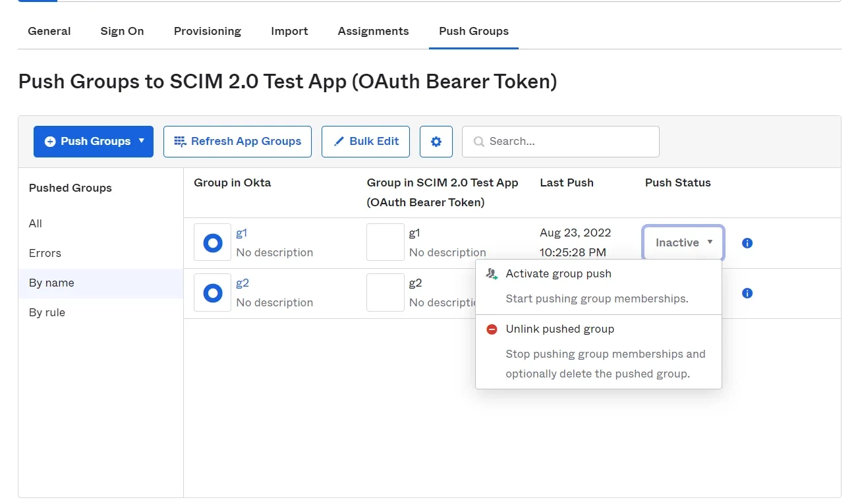This screenshot has height=504, width=856.
Task: Toggle the Inactive push status dropdown
Action: click(x=683, y=243)
